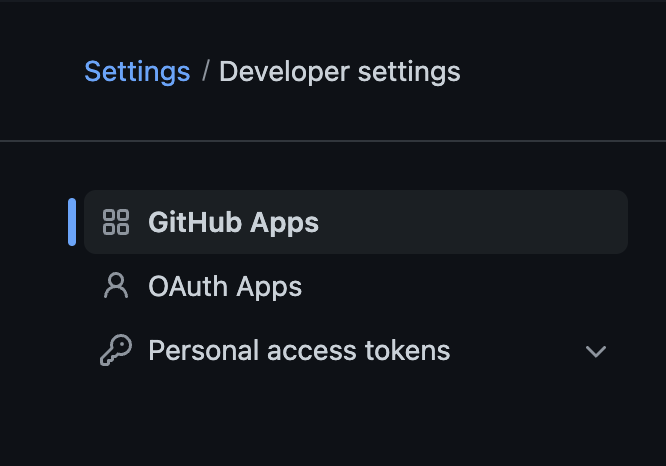Click the blue active indicator beside GitHub Apps
Image resolution: width=666 pixels, height=466 pixels.
(72, 222)
